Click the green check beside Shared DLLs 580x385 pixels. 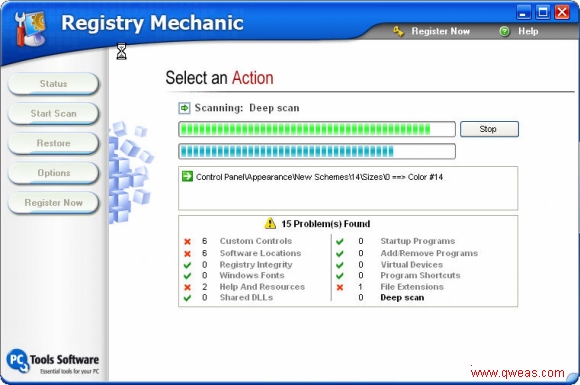click(x=188, y=298)
